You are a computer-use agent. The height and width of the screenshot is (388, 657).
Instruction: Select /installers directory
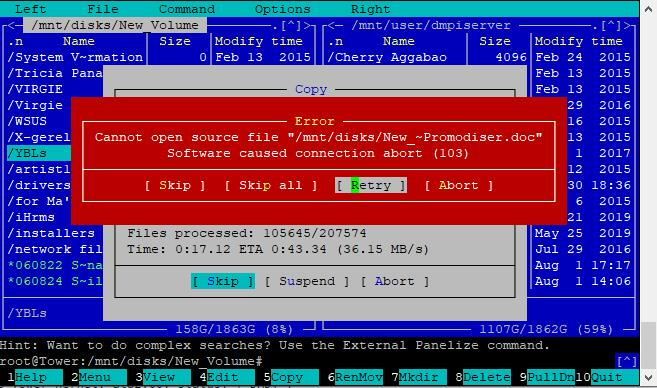(51, 233)
